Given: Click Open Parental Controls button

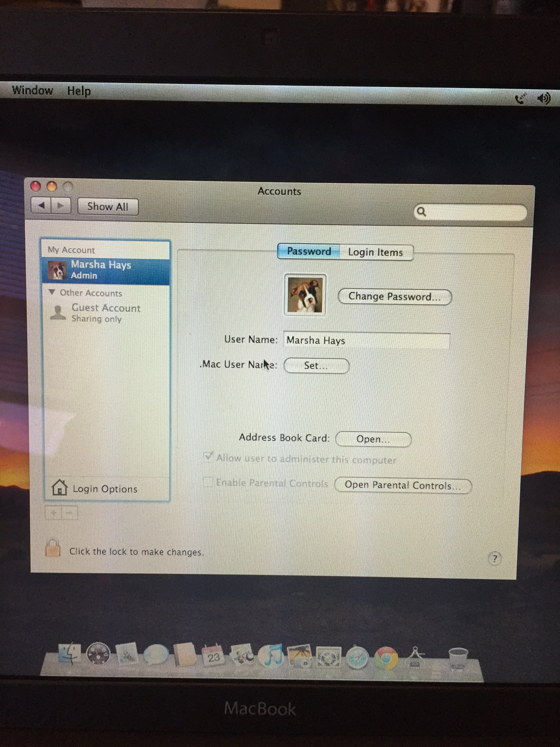Looking at the screenshot, I should point(402,486).
